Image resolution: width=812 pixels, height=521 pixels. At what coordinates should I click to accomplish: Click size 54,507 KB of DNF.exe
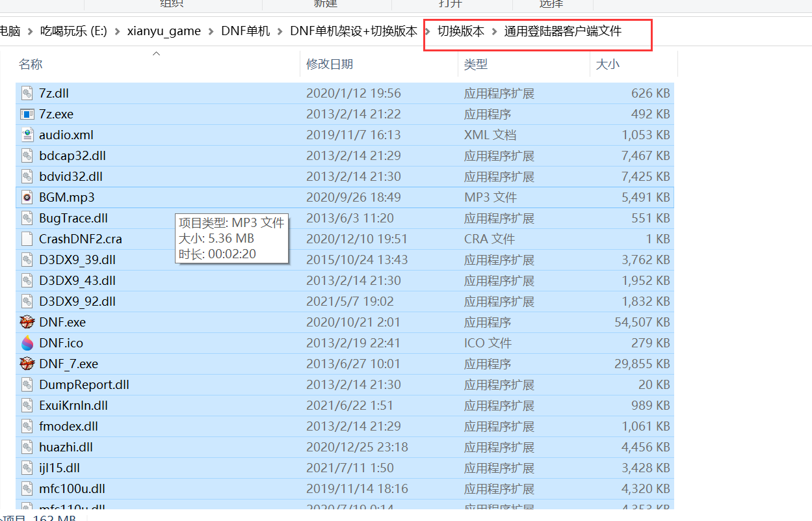642,322
